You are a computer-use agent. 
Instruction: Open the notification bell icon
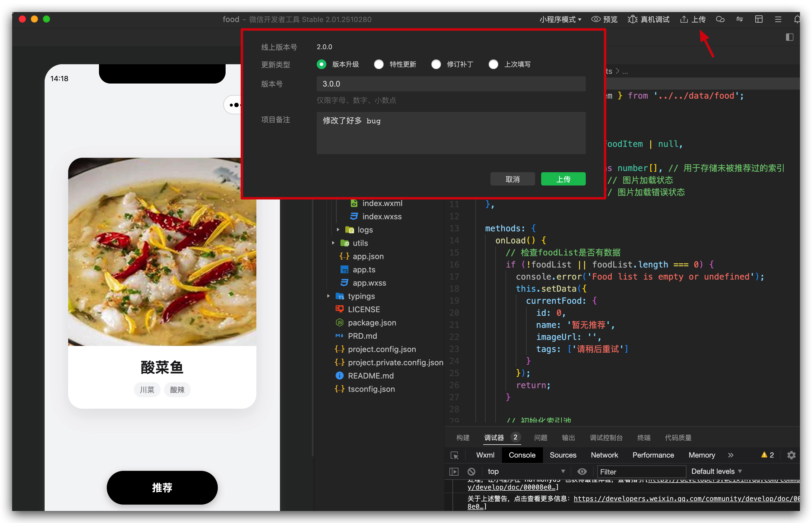[x=797, y=19]
